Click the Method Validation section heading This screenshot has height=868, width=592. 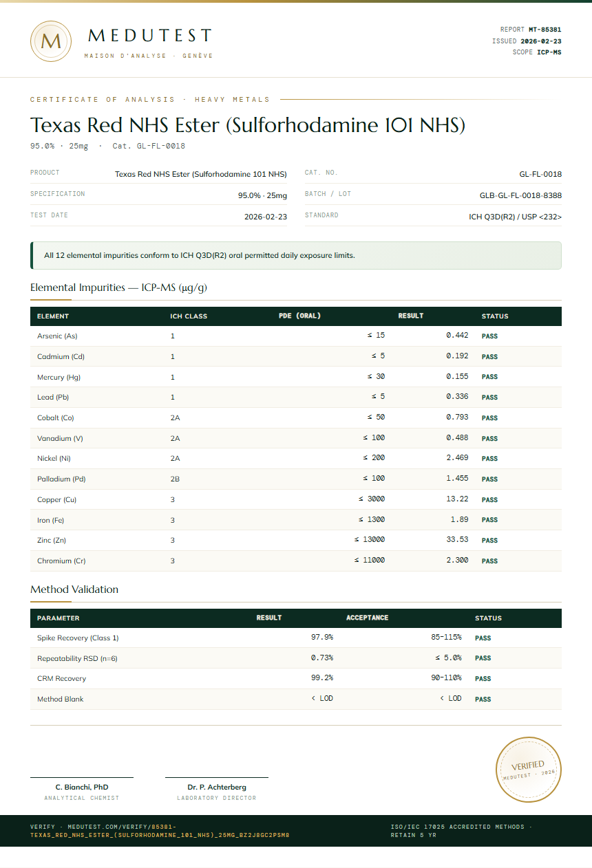tap(74, 589)
